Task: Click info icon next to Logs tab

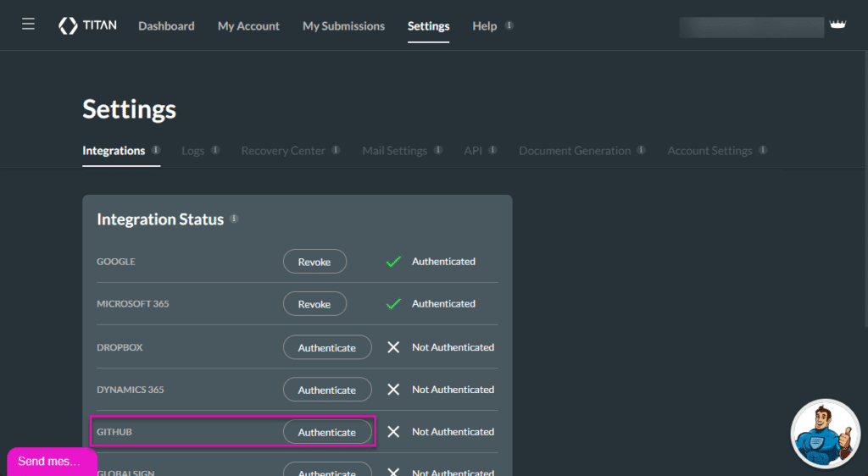Action: click(215, 150)
